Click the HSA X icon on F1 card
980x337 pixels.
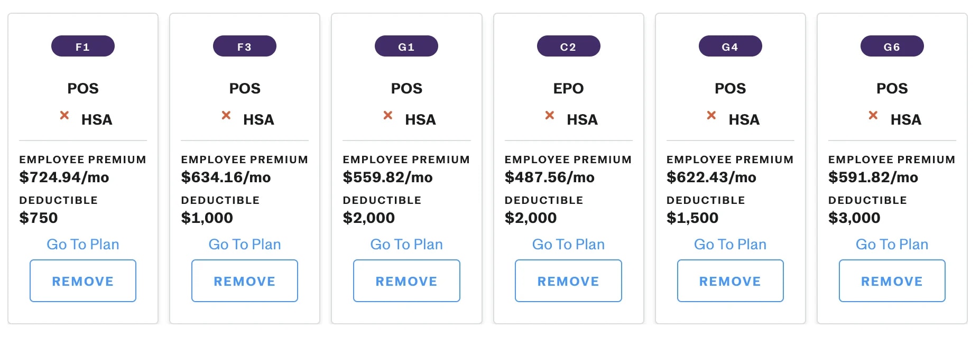click(64, 115)
